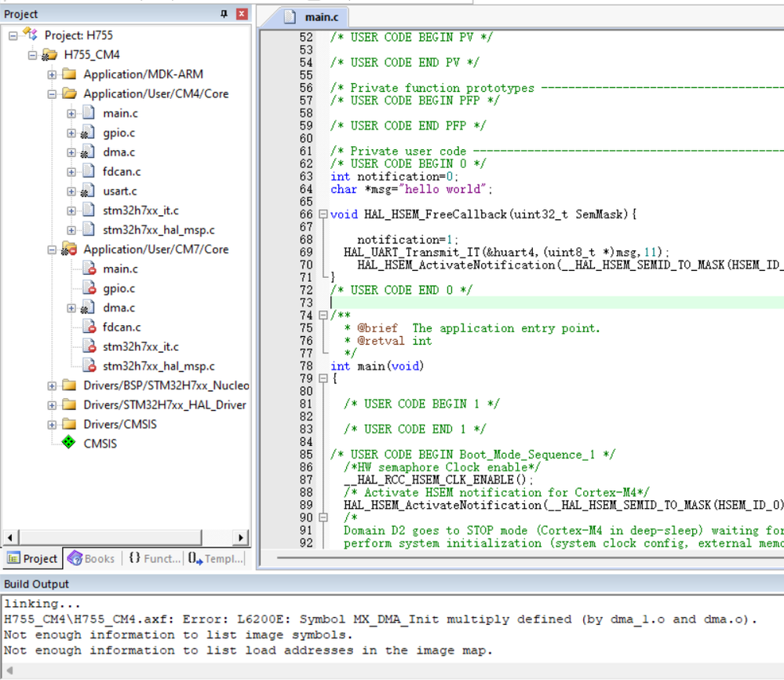Close the Project panel
784x680 pixels.
click(x=242, y=14)
